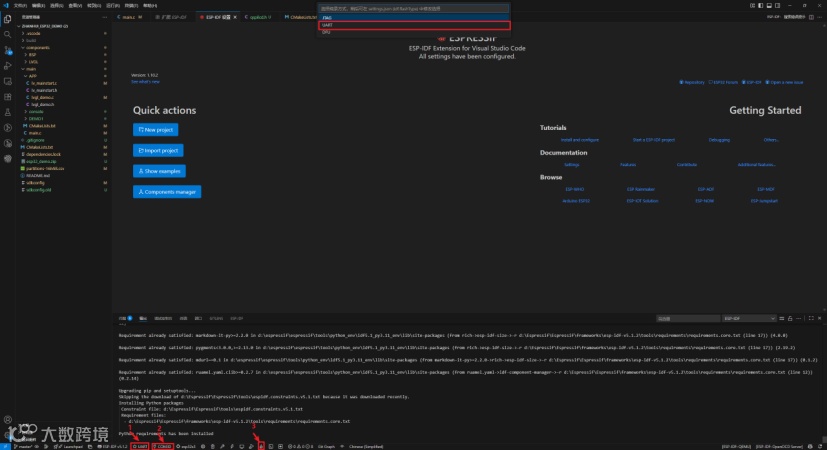Screen dimensions: 828x450
Task: Click the Show examples button
Action: pos(159,171)
